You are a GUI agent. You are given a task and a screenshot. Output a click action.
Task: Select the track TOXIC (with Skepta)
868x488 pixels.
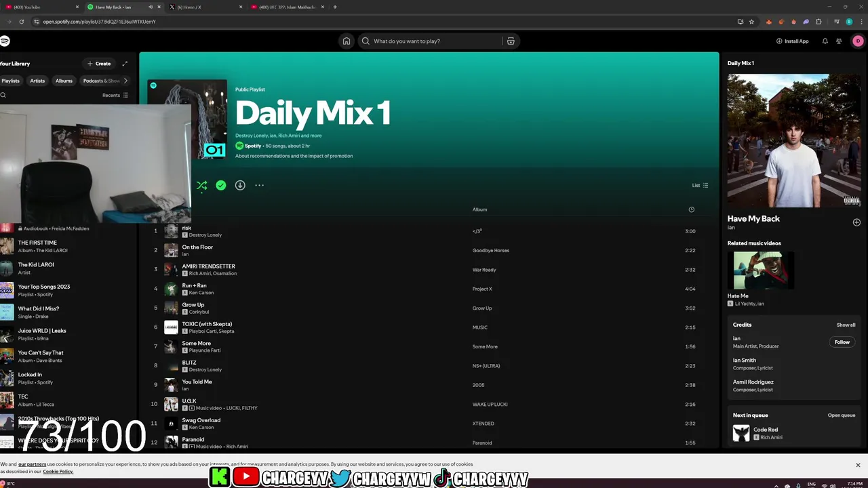[207, 324]
